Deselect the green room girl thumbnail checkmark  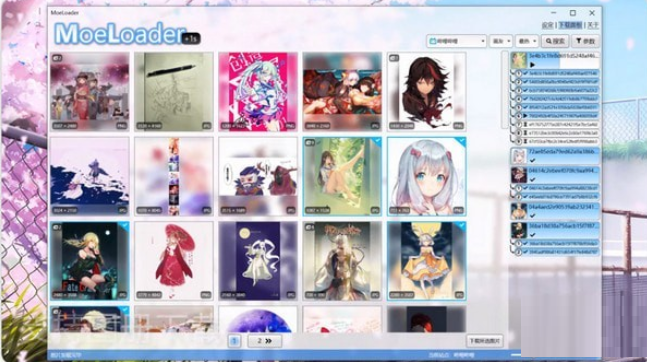(377, 142)
